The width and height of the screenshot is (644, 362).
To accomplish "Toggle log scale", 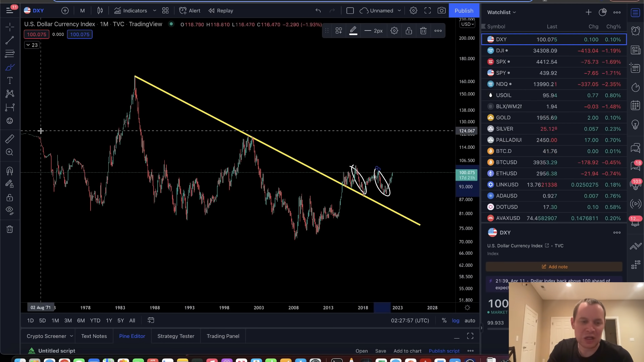I will 455,321.
